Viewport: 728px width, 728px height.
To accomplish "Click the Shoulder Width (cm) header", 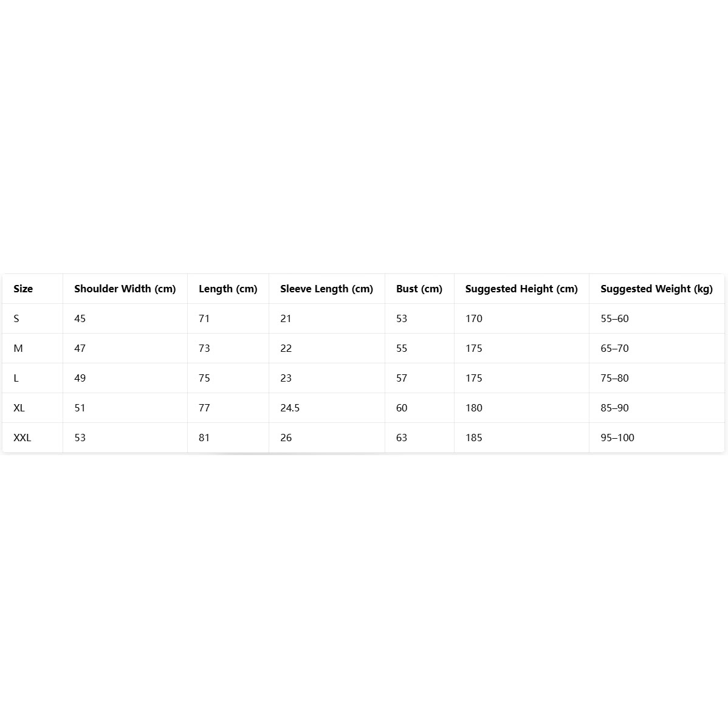I will pos(125,289).
